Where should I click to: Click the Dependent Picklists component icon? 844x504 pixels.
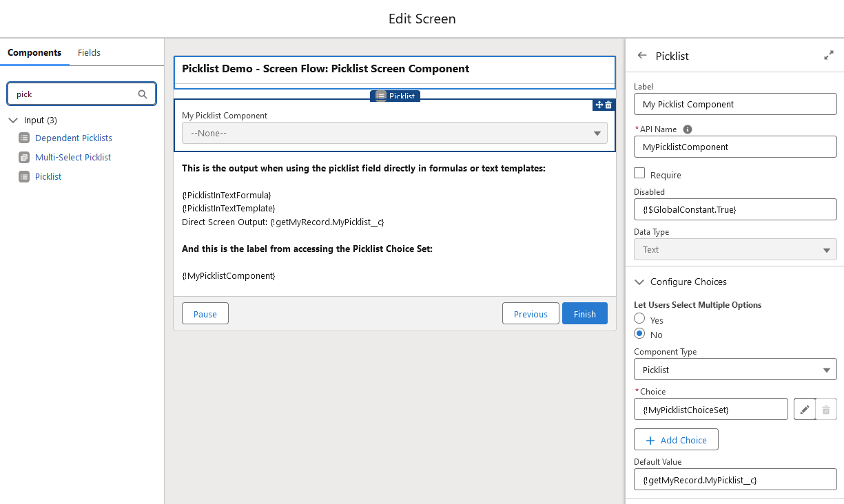coord(24,138)
